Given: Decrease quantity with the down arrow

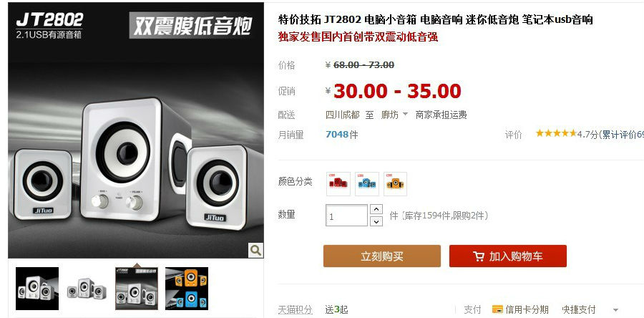Looking at the screenshot, I should [x=376, y=221].
